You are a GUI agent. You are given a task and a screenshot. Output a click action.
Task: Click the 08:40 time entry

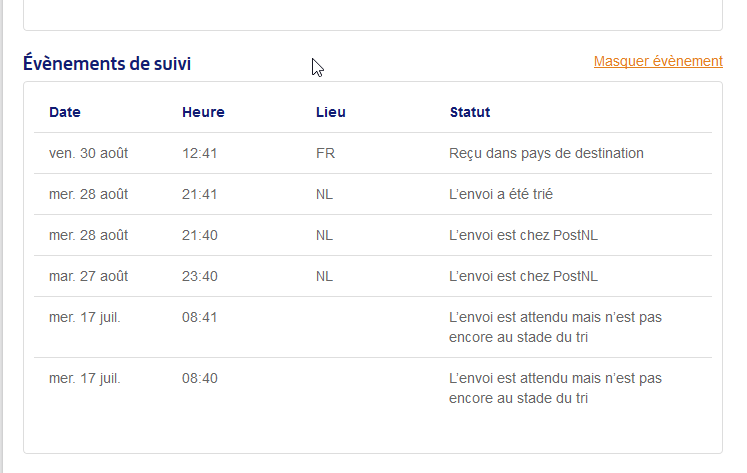(200, 378)
